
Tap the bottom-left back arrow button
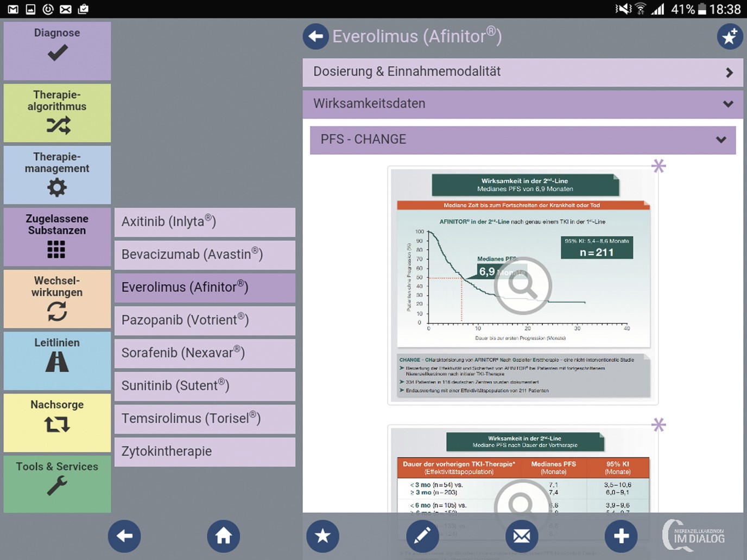pyautogui.click(x=124, y=536)
